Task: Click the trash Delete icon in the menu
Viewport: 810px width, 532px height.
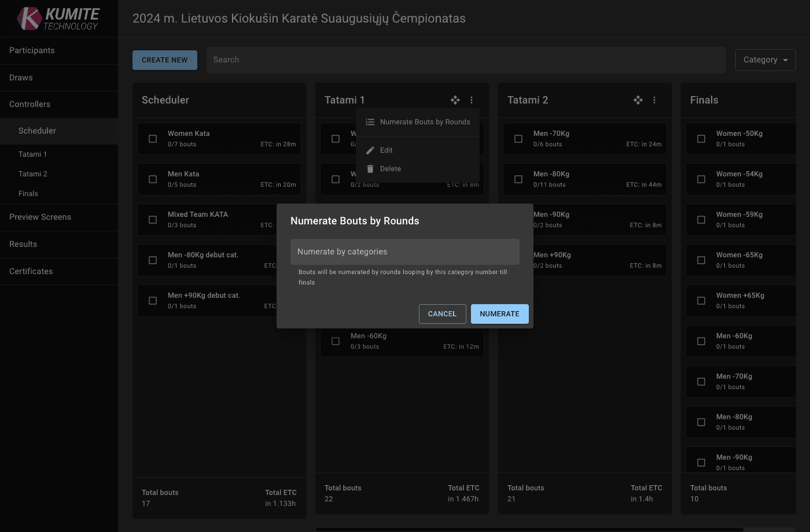Action: [370, 169]
